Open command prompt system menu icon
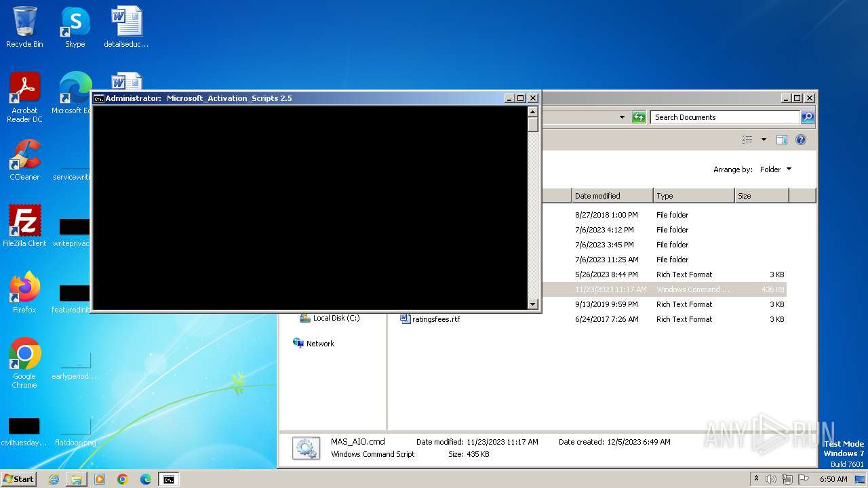Image resolution: width=868 pixels, height=488 pixels. [x=98, y=98]
